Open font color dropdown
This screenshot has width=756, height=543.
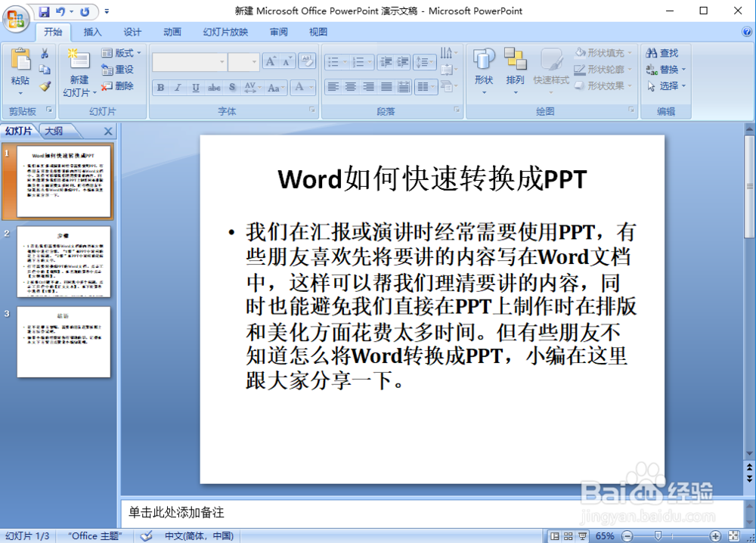tap(304, 87)
